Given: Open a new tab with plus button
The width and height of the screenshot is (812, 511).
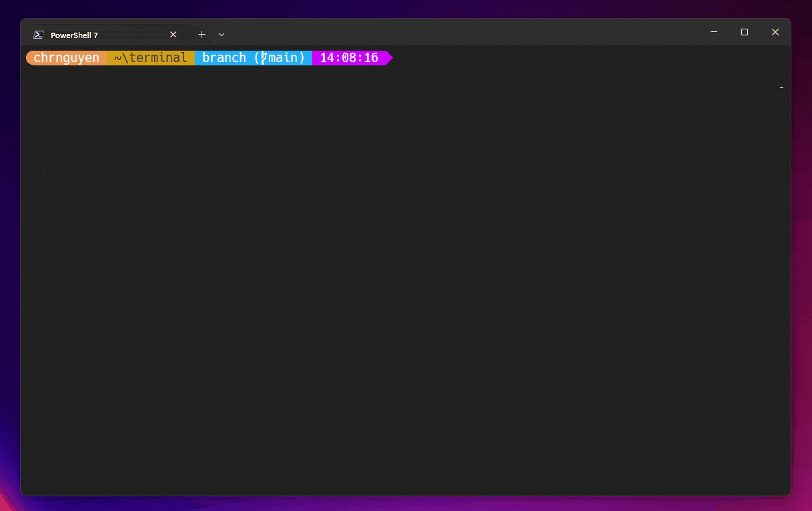Looking at the screenshot, I should 202,34.
